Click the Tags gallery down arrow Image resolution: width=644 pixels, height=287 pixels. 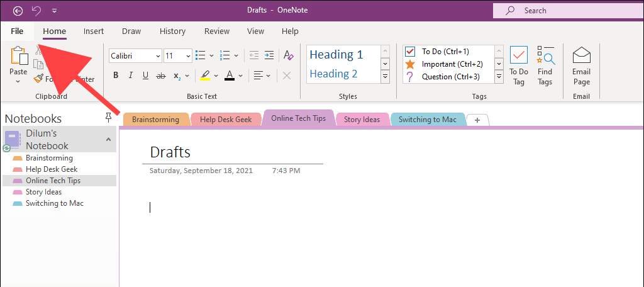click(499, 64)
